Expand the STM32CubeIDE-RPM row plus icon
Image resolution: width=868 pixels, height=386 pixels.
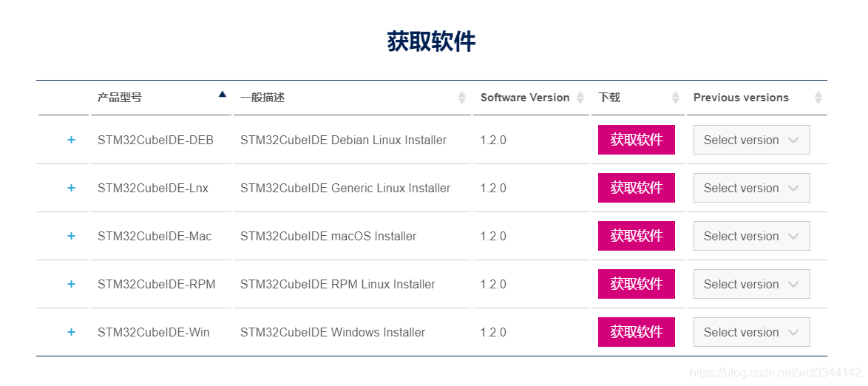(x=71, y=284)
